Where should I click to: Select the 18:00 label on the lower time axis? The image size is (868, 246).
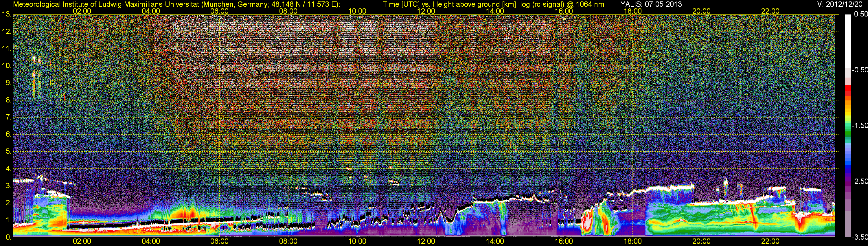click(632, 241)
